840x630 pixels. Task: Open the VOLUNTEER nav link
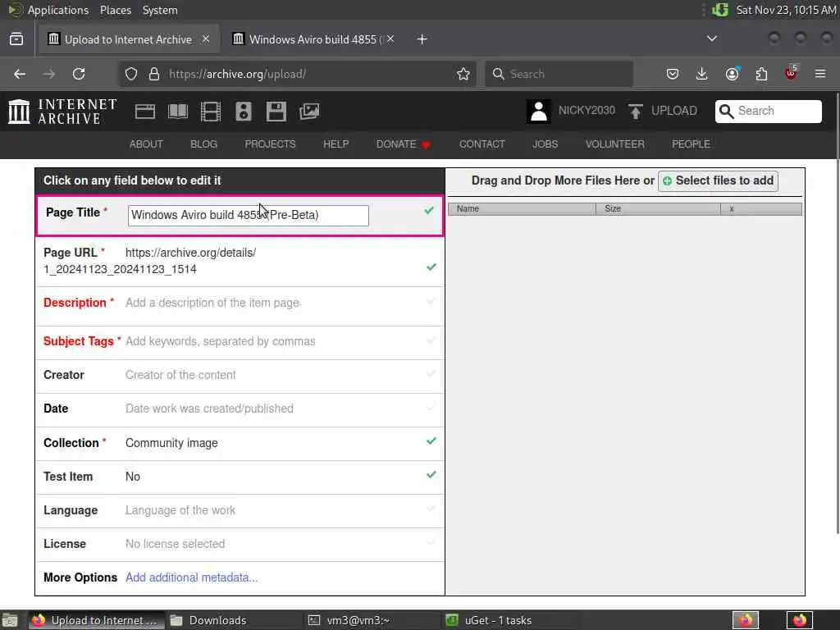coord(614,144)
